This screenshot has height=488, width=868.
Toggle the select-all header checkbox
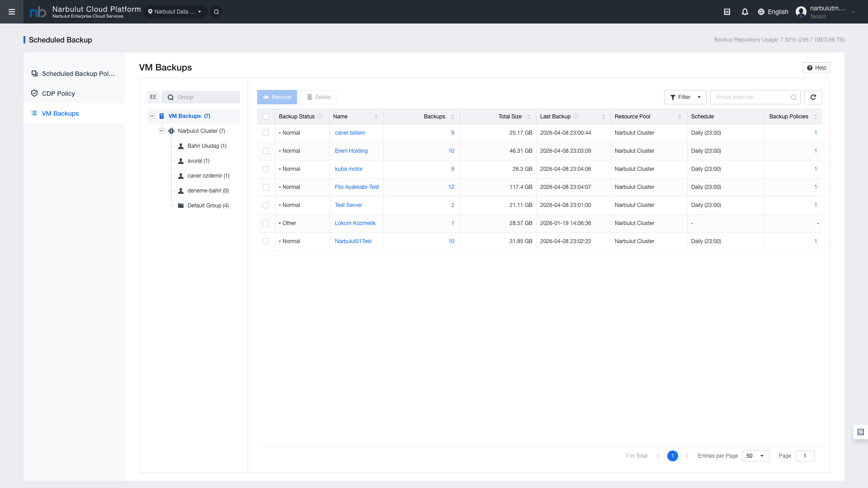266,117
